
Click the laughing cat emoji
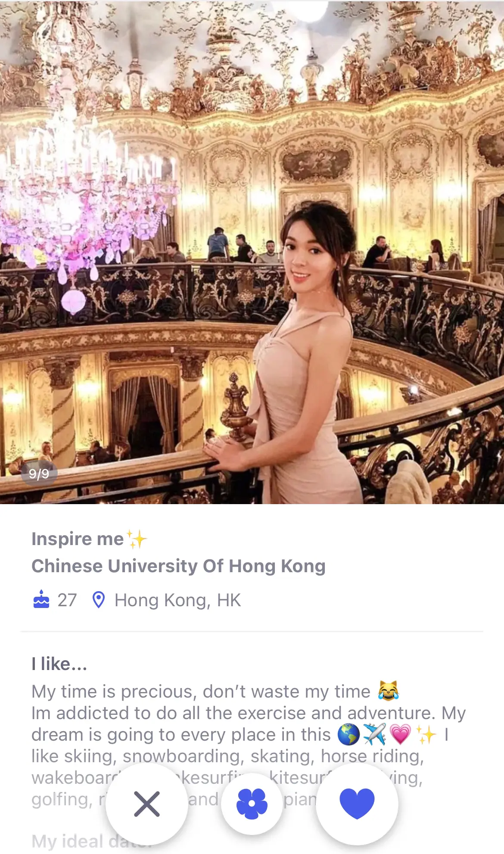(x=388, y=691)
